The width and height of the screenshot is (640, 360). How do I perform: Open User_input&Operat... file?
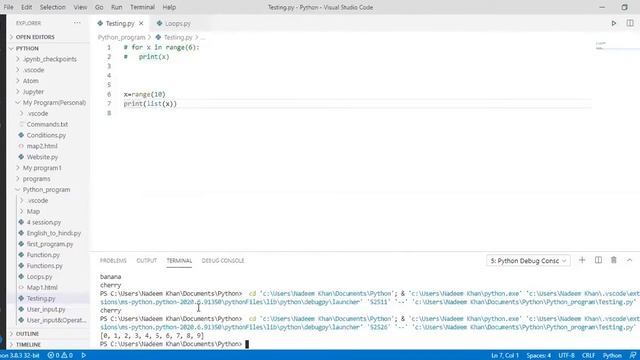(x=56, y=320)
